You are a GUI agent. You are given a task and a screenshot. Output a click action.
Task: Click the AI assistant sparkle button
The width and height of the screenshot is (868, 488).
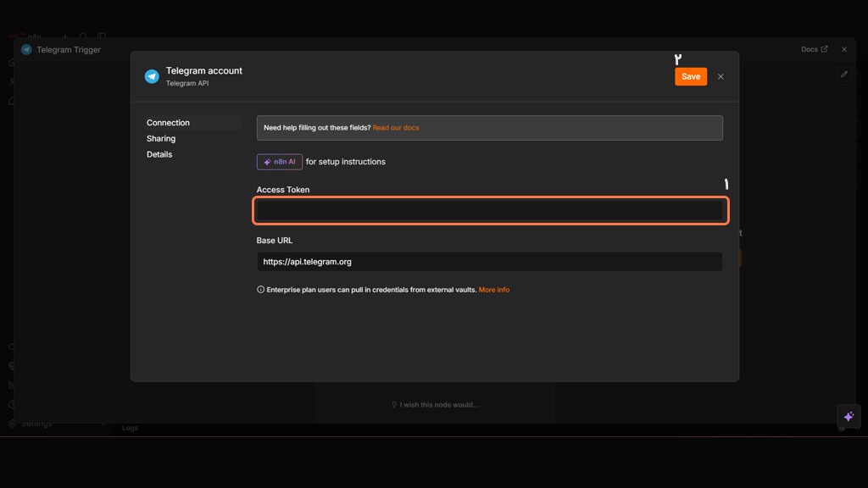849,416
